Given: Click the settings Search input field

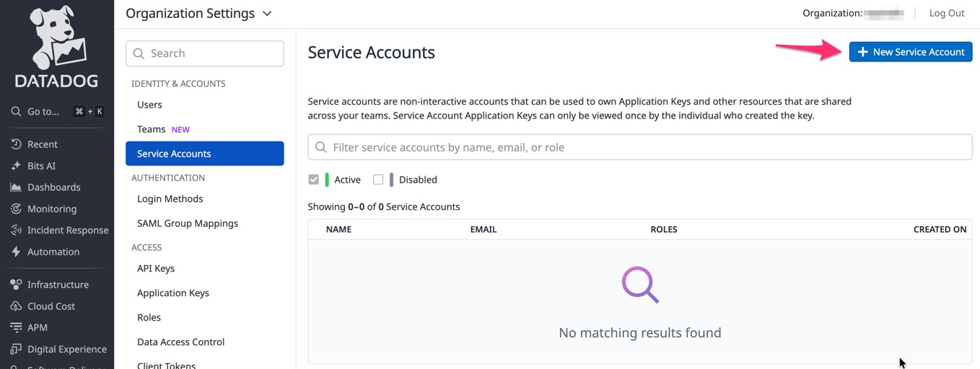Looking at the screenshot, I should 205,53.
